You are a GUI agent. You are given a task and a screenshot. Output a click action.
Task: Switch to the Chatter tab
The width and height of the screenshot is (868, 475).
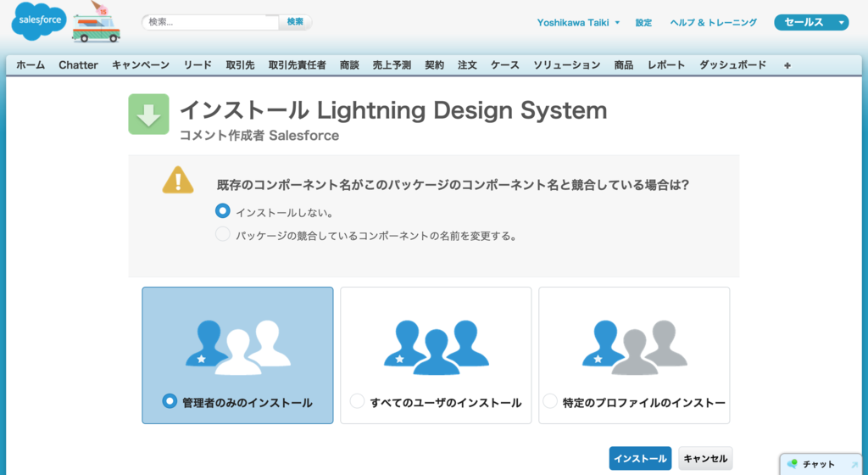[x=79, y=65]
